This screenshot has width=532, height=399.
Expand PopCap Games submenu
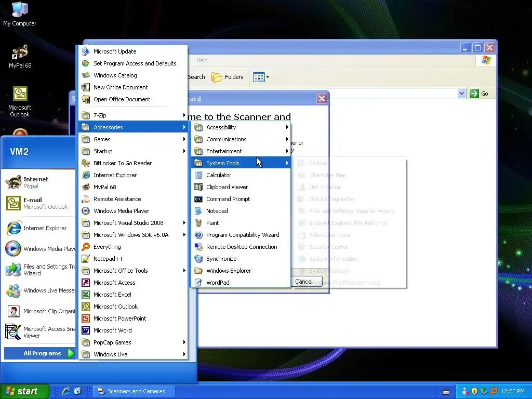click(134, 342)
